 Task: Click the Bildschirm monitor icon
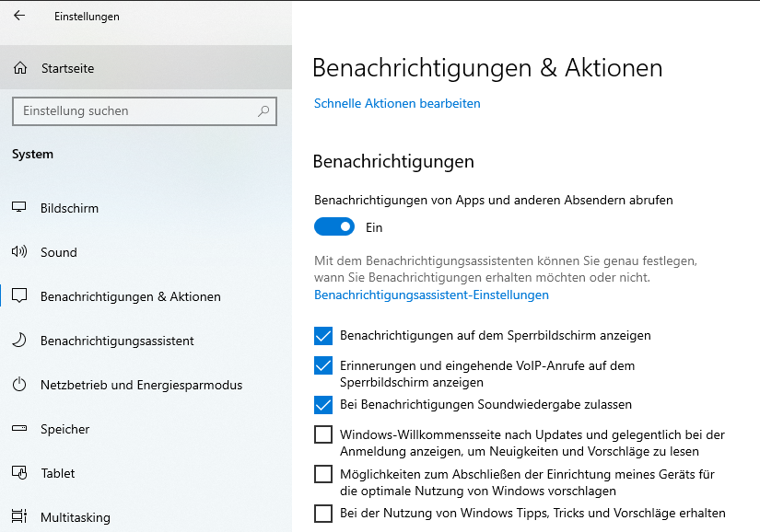click(x=19, y=208)
